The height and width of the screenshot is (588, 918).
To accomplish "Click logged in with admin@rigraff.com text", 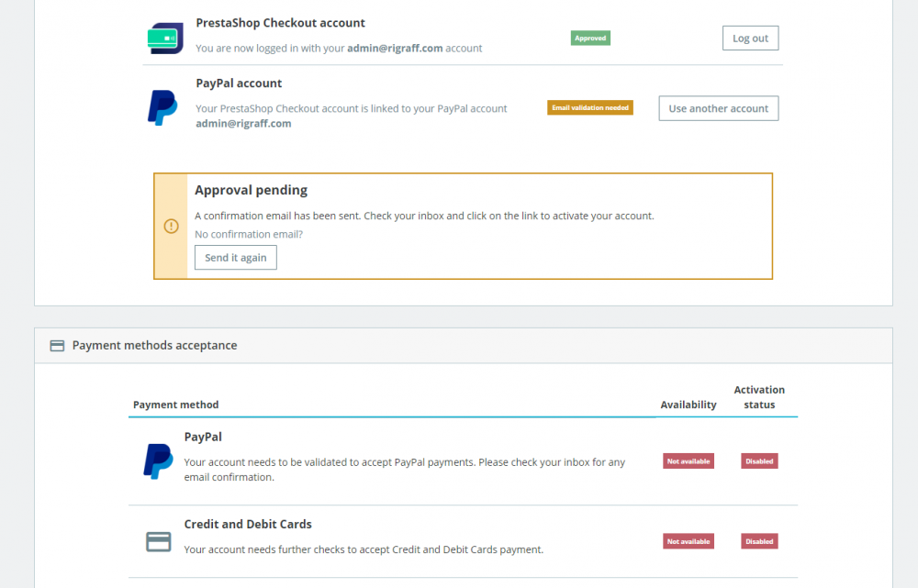I will (x=339, y=48).
